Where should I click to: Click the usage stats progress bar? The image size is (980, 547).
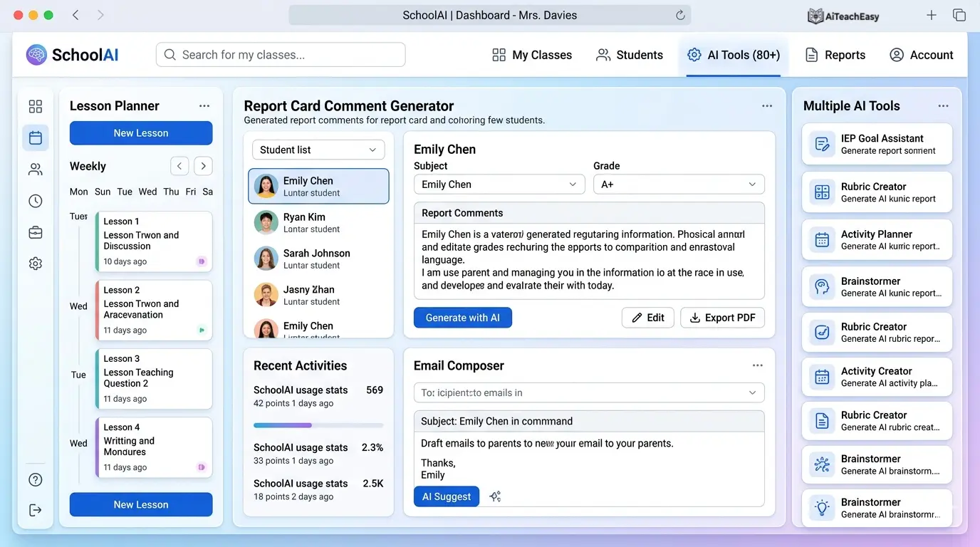tap(318, 425)
